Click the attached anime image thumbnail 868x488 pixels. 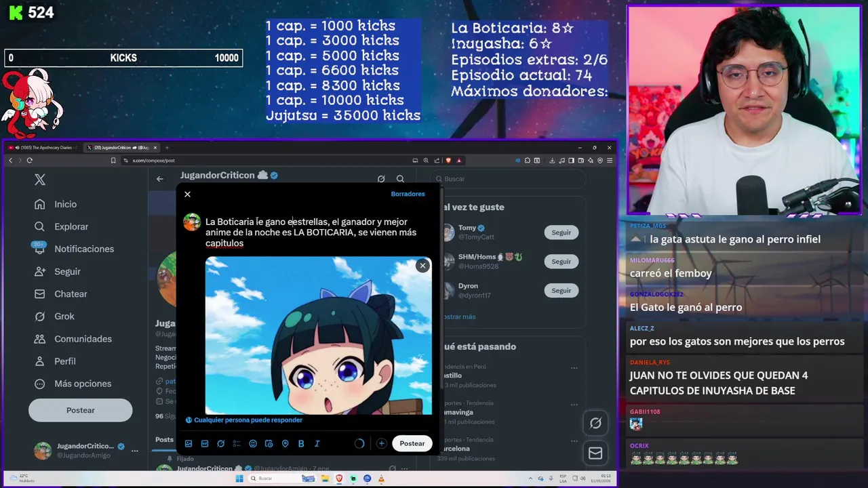(318, 335)
